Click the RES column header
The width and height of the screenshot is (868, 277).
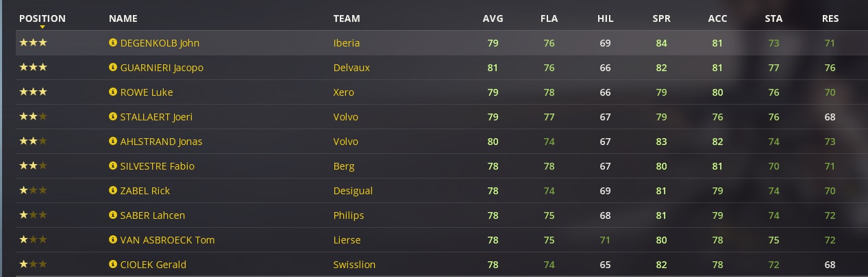click(x=830, y=18)
